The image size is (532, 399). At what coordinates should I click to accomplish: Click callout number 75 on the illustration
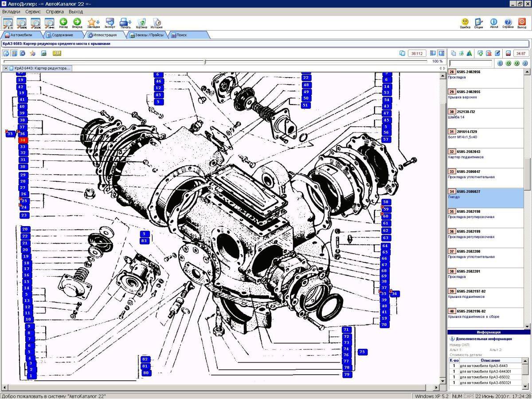click(362, 352)
